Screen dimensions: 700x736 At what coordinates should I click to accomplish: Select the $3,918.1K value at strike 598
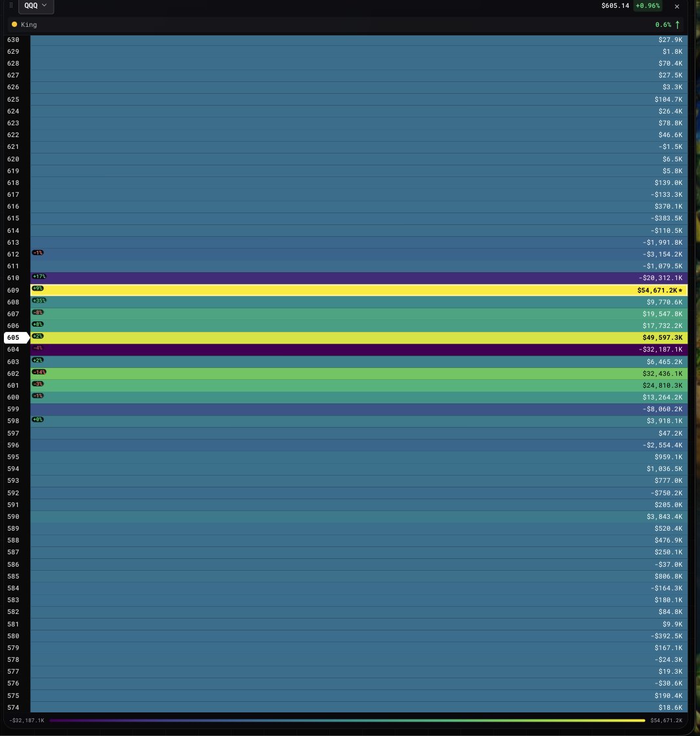click(665, 421)
